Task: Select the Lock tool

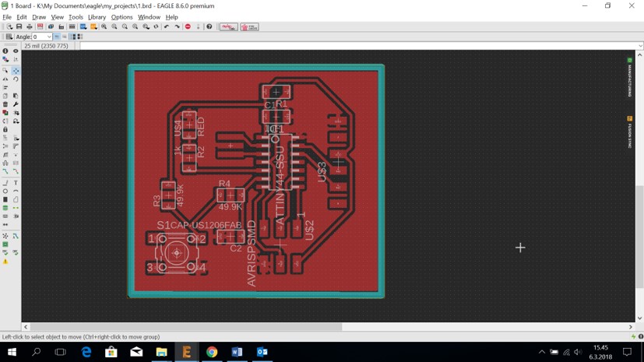Action: (5, 129)
